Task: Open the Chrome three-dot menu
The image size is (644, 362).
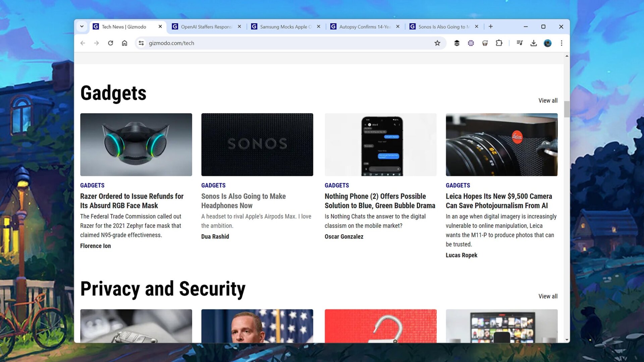Action: click(561, 43)
